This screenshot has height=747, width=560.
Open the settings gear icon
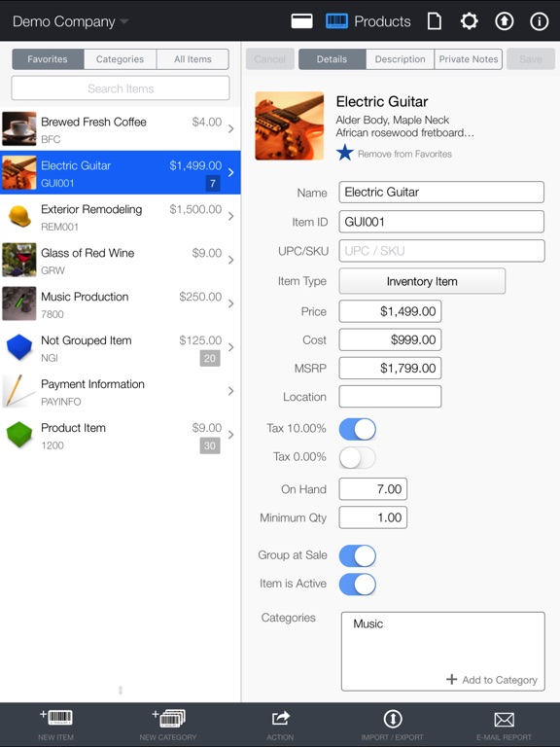click(469, 21)
